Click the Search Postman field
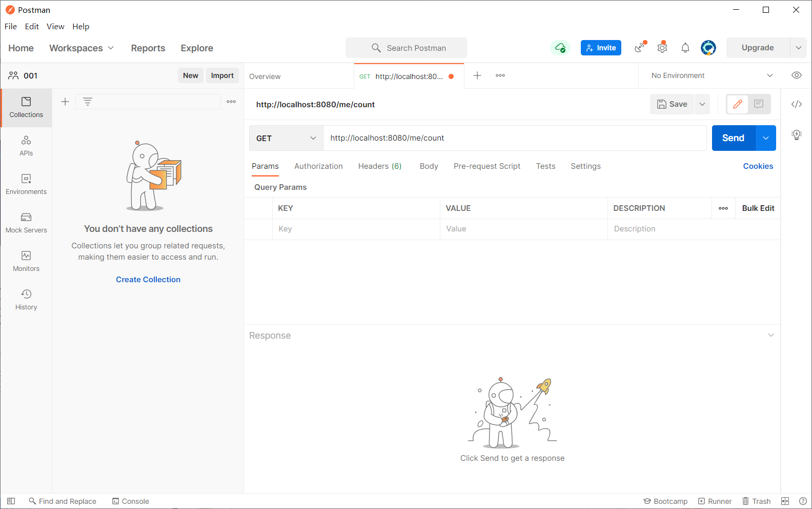 click(406, 48)
